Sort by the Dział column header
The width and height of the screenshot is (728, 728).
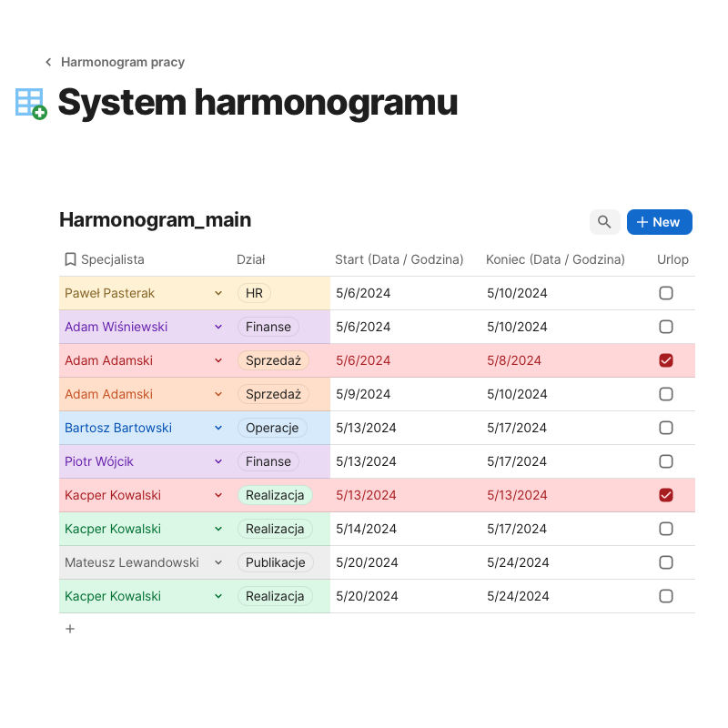pos(251,259)
